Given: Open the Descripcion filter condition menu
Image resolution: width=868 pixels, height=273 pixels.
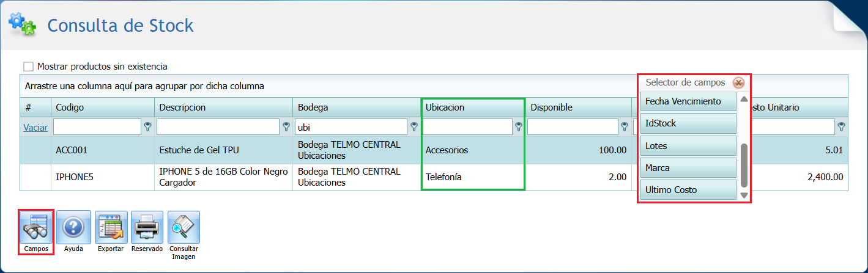Looking at the screenshot, I should pyautogui.click(x=286, y=126).
